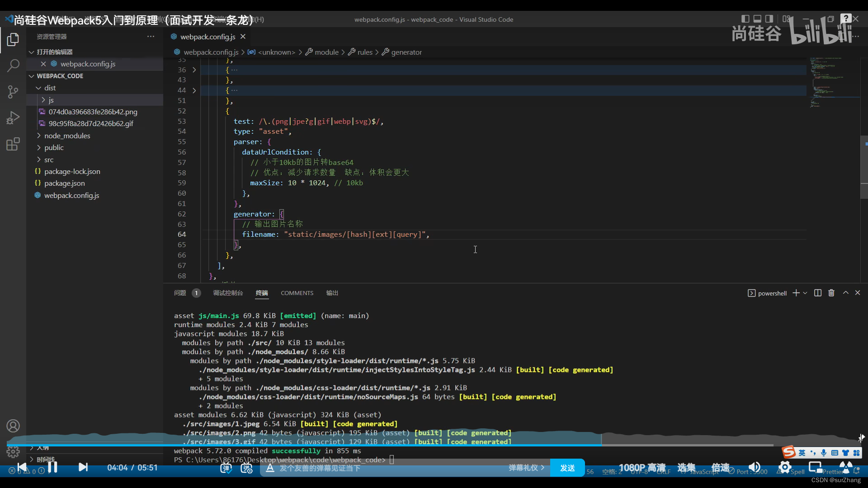Skip to next video
Viewport: 868px width, 488px height.
(x=83, y=467)
